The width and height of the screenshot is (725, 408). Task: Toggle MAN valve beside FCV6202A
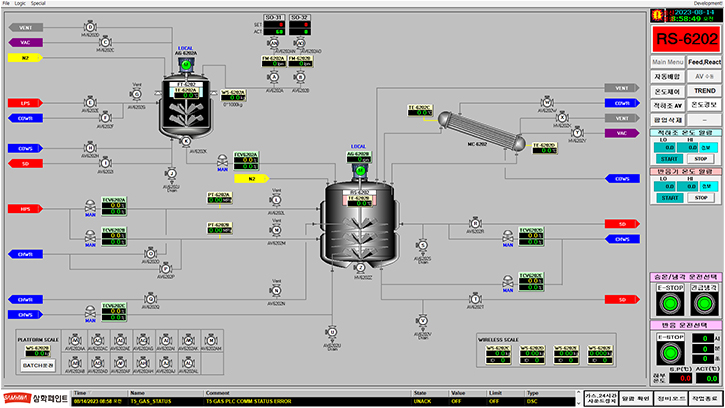[x=222, y=161]
